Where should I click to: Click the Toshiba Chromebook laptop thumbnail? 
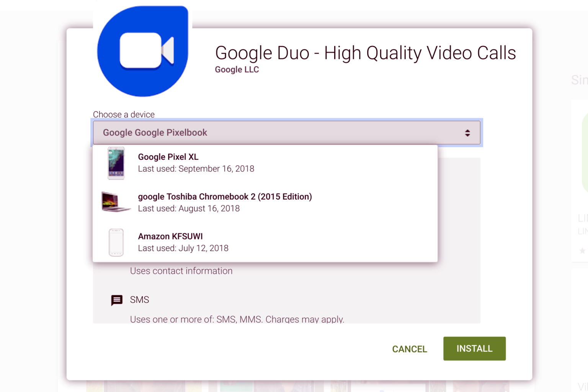coord(116,202)
